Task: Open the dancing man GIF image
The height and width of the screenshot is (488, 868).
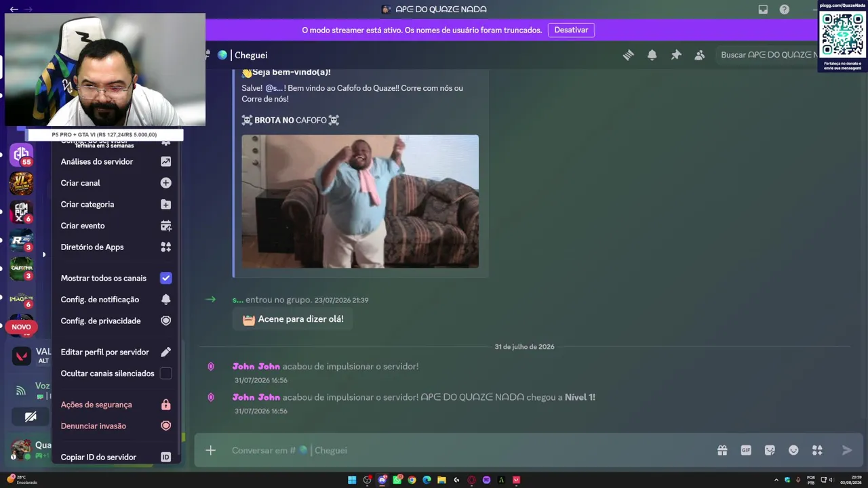Action: tap(360, 201)
